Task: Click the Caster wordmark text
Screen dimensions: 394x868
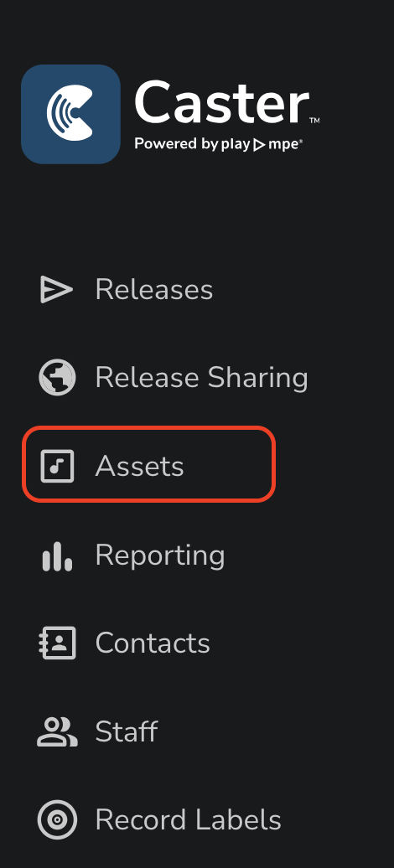Action: [x=221, y=102]
